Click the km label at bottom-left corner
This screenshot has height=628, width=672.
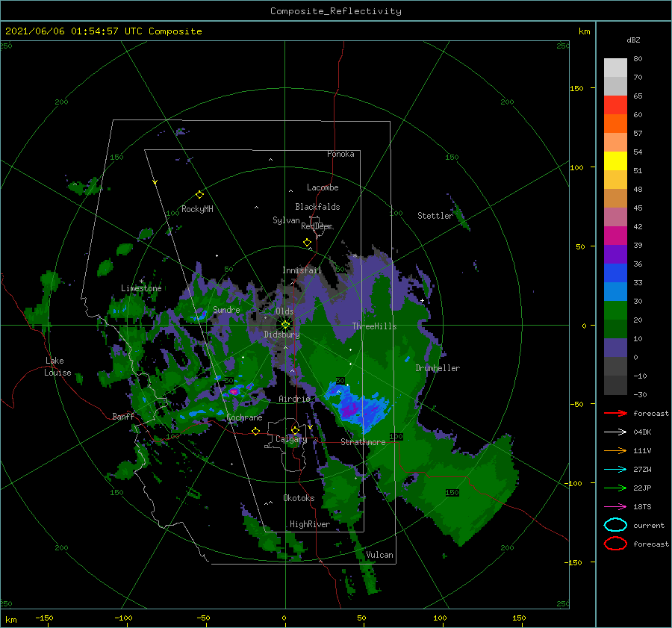pyautogui.click(x=10, y=620)
